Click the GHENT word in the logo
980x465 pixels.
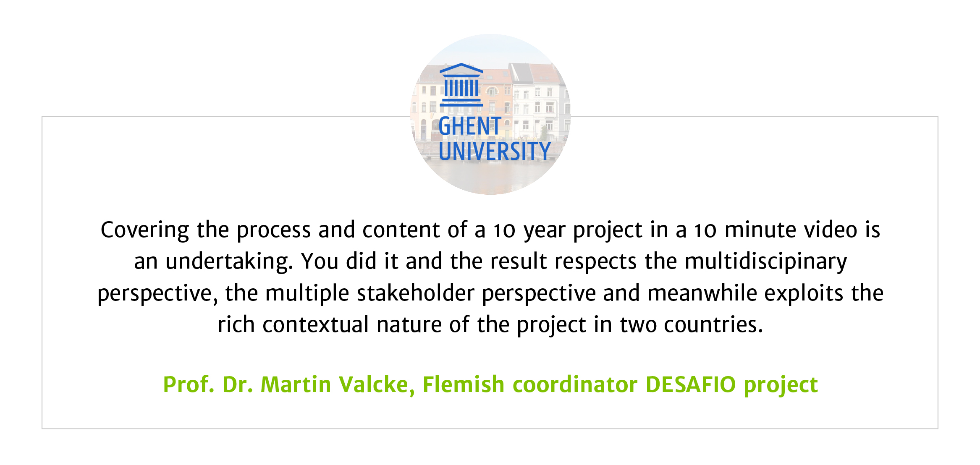pos(469,126)
